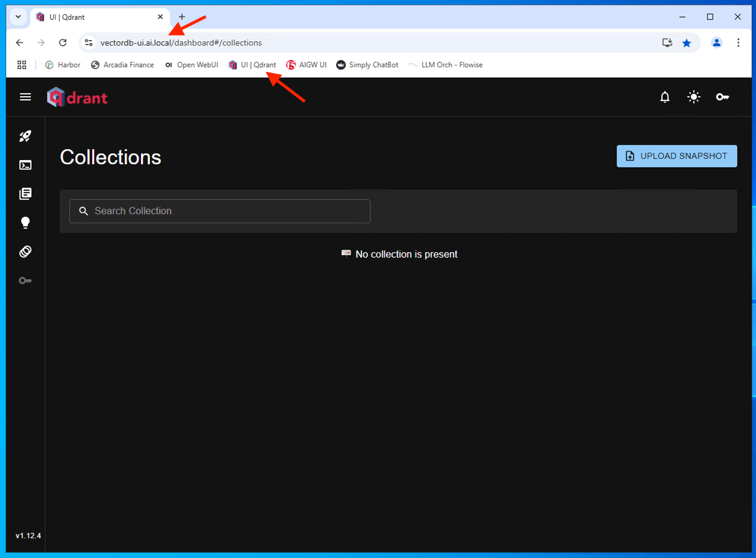Expand the tab search dropdown arrow
This screenshot has height=558, width=756.
18,17
